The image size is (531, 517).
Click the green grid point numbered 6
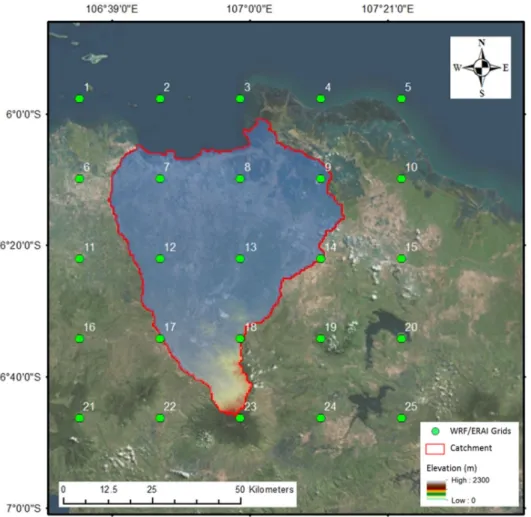click(79, 178)
